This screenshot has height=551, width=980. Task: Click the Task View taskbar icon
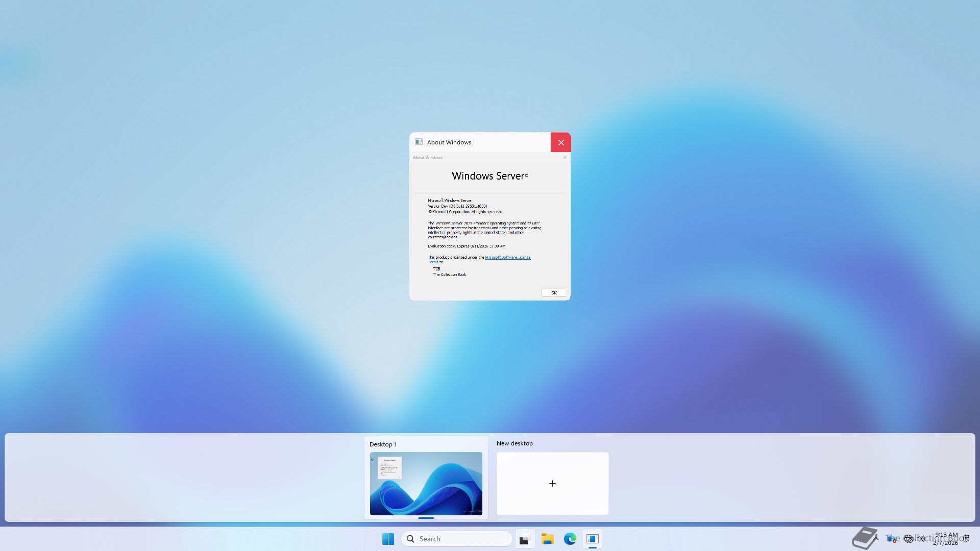click(x=524, y=539)
